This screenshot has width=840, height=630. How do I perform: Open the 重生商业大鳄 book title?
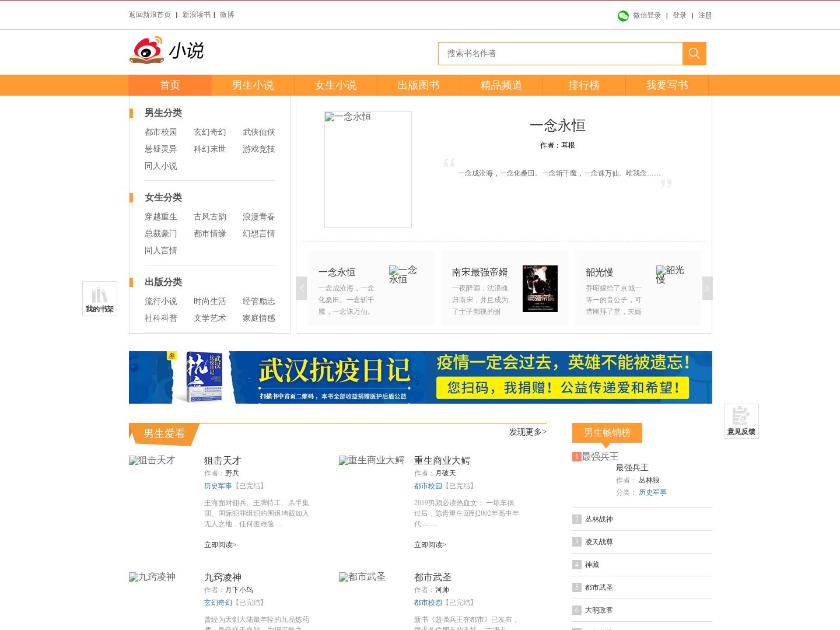pos(442,461)
